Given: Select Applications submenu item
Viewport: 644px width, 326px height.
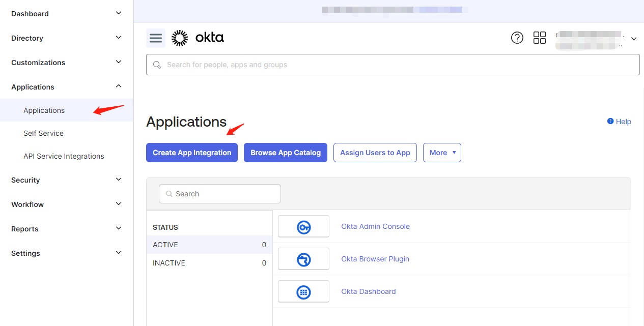Looking at the screenshot, I should pyautogui.click(x=67, y=110).
